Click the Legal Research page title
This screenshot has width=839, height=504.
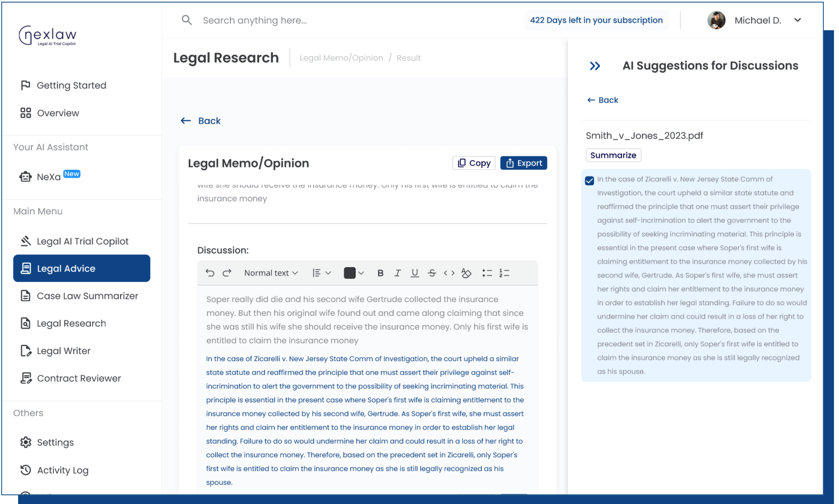tap(226, 58)
